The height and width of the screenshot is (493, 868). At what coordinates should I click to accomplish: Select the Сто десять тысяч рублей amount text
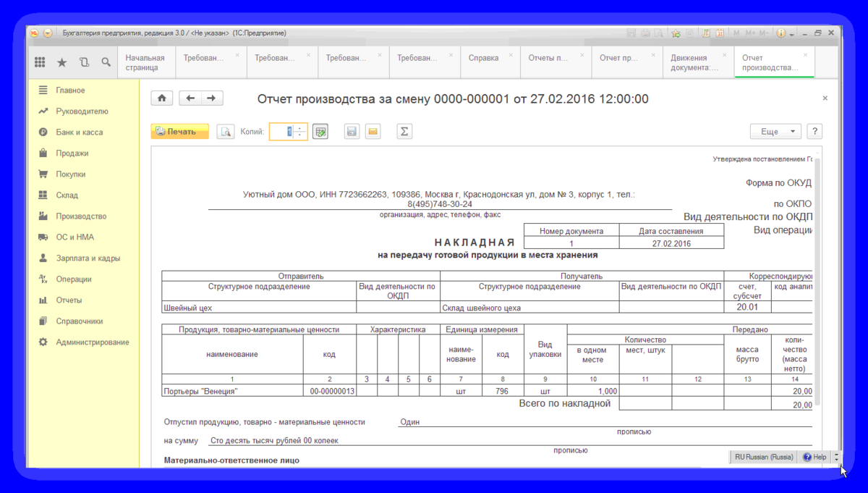pyautogui.click(x=274, y=440)
